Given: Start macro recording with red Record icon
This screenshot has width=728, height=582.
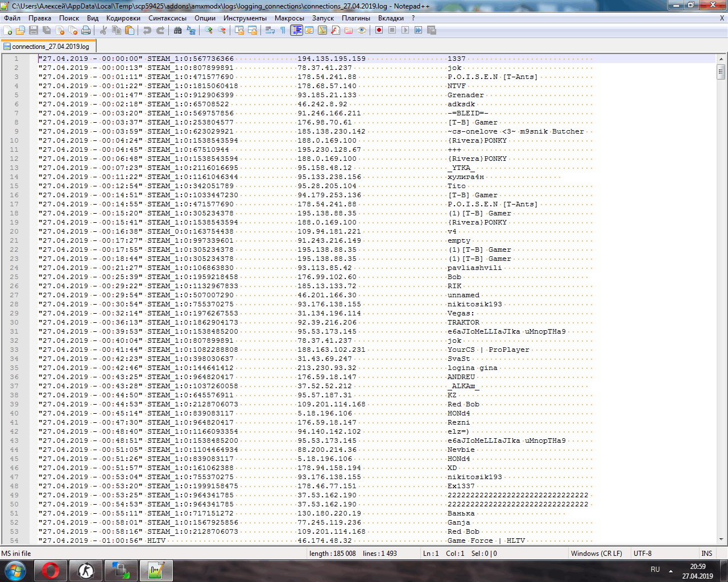Looking at the screenshot, I should point(379,30).
